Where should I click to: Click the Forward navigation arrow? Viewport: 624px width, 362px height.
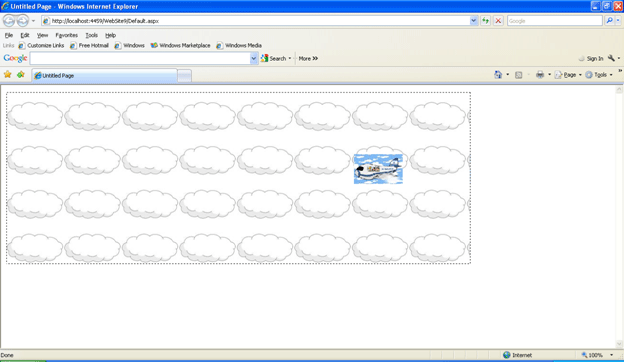(x=23, y=21)
